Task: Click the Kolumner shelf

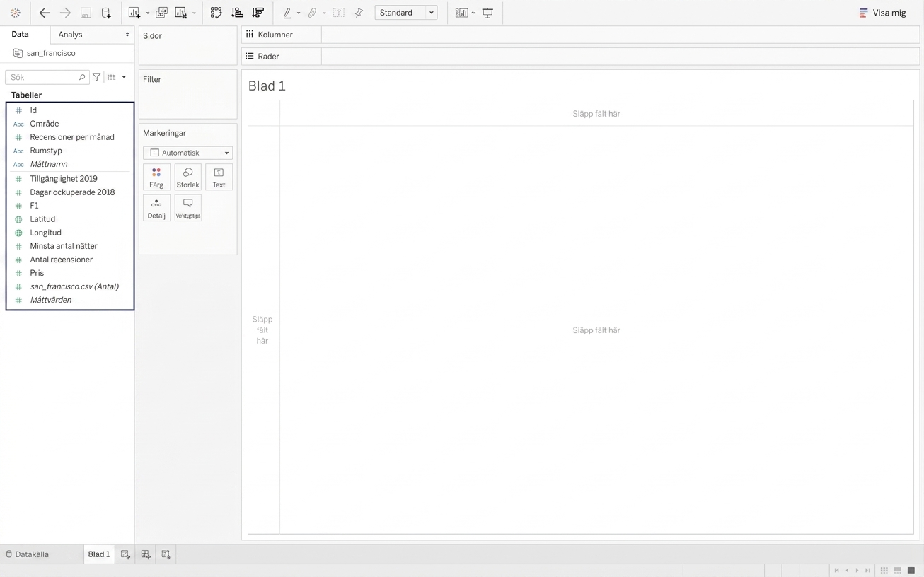Action: 580,35
